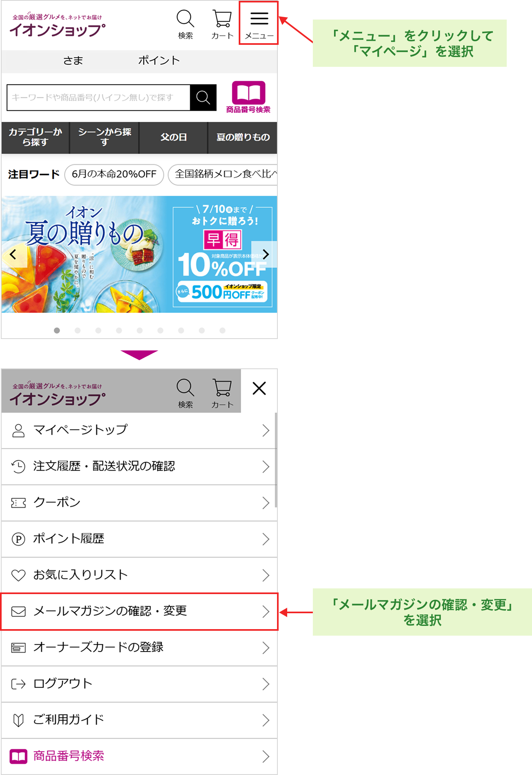The height and width of the screenshot is (775, 532).
Task: Click the menu panel vertical scrollbar
Action: (276, 460)
